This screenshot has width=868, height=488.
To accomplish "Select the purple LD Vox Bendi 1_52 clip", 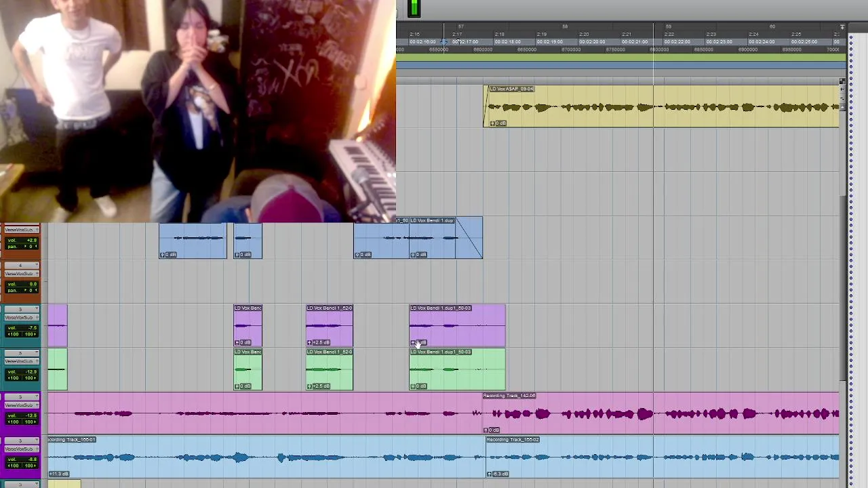I will coord(329,326).
